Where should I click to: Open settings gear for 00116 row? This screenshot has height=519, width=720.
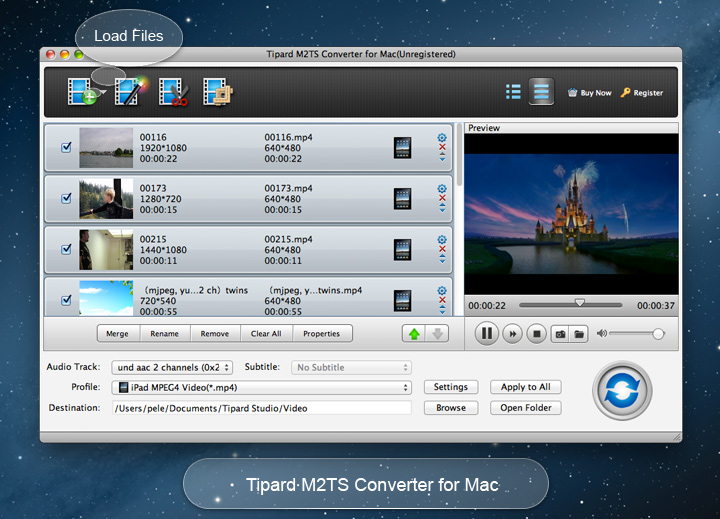(x=442, y=137)
